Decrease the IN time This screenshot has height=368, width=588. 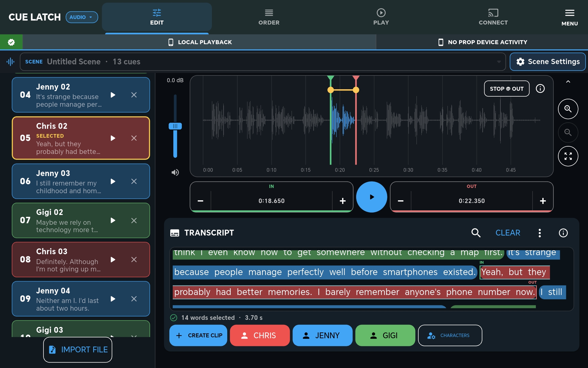pyautogui.click(x=201, y=201)
